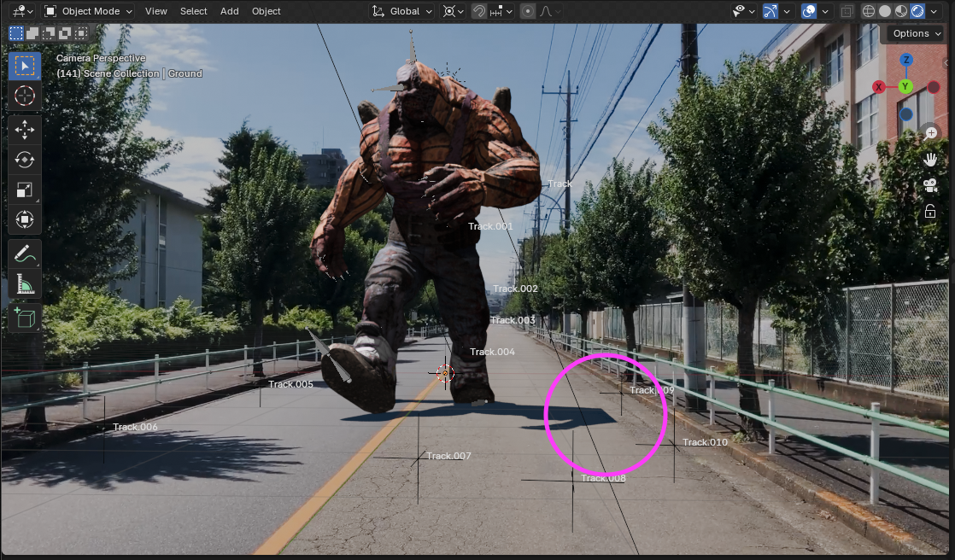
Task: Click the Track.007 tracking marker
Action: click(x=418, y=457)
